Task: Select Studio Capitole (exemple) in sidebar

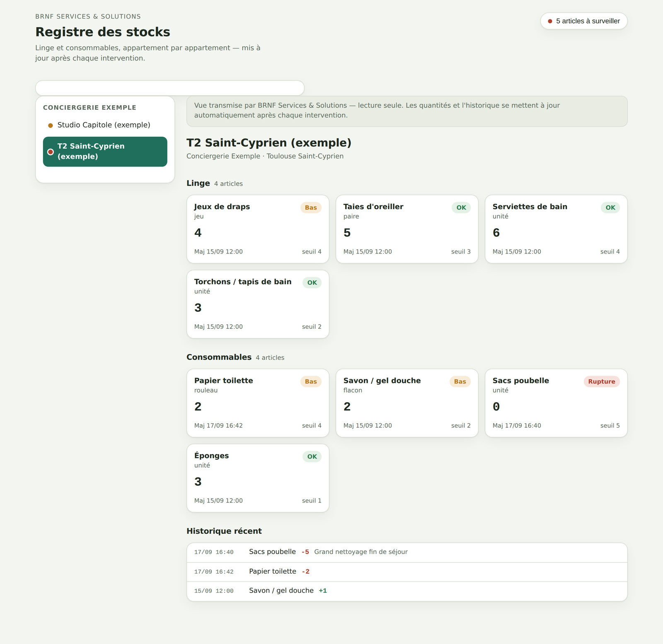Action: click(105, 125)
